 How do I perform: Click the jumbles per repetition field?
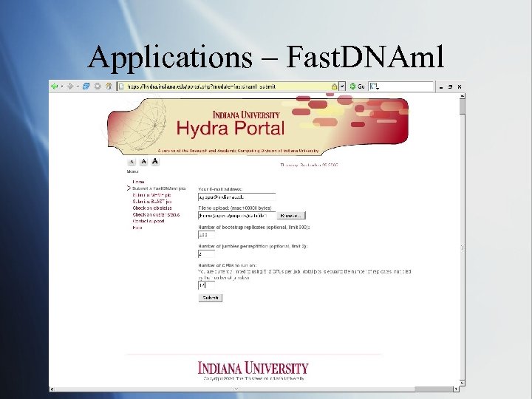click(206, 253)
